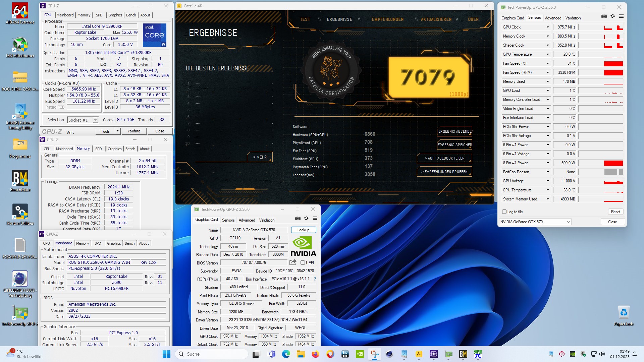644x362 pixels.
Task: Switch to Mainboard tab in top CPU-Z window
Action: point(65,15)
